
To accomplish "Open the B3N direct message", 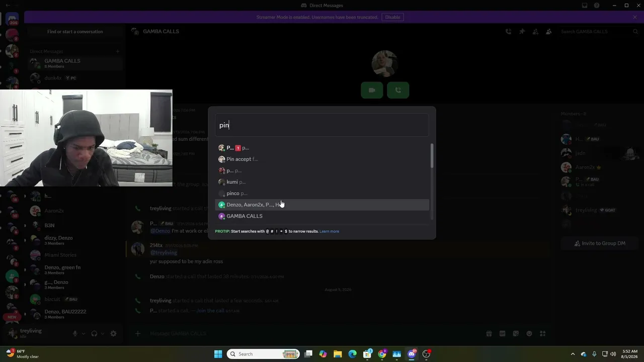I will point(75,225).
